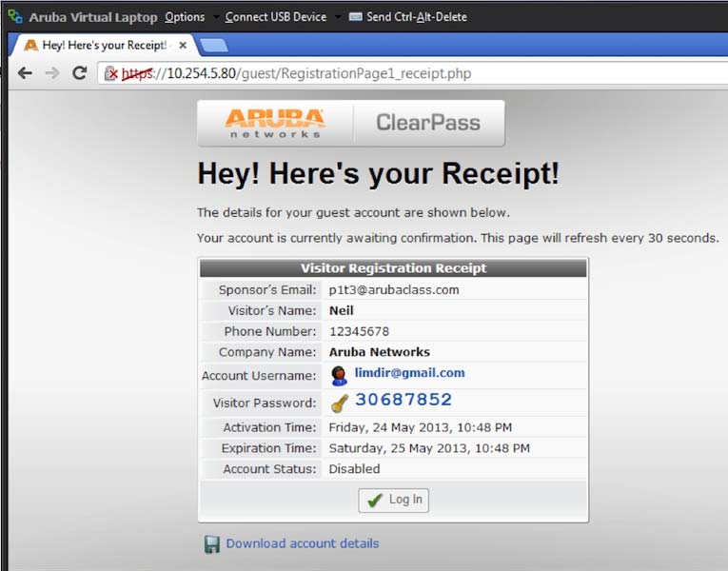Click the Hey! Here's your Receipt! heading
Viewport: 728px width, 571px height.
[x=379, y=174]
